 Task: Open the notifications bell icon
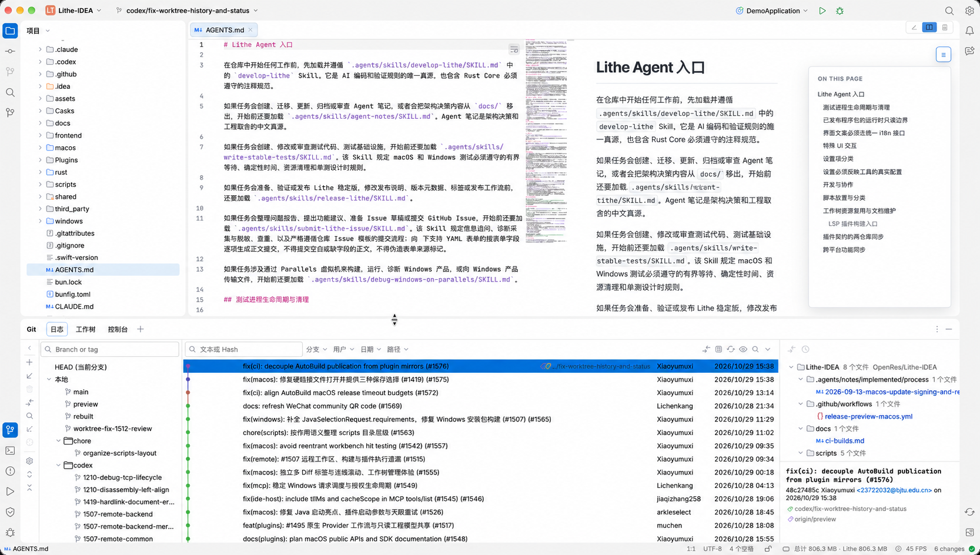pyautogui.click(x=969, y=31)
